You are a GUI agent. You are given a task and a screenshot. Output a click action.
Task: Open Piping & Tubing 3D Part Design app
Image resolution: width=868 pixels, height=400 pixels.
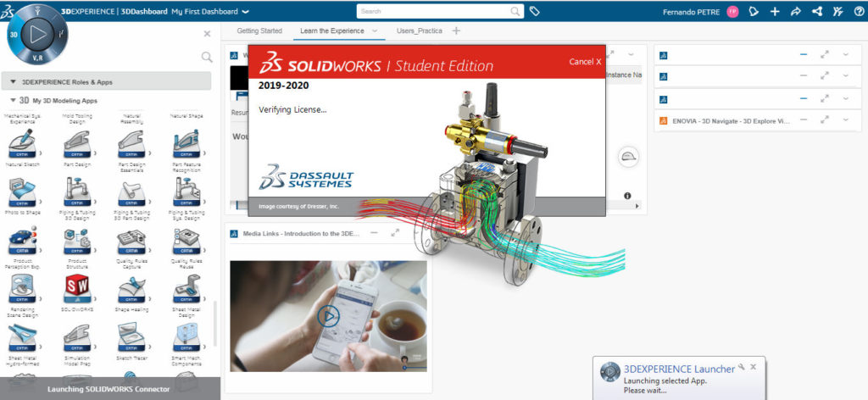[x=131, y=192]
